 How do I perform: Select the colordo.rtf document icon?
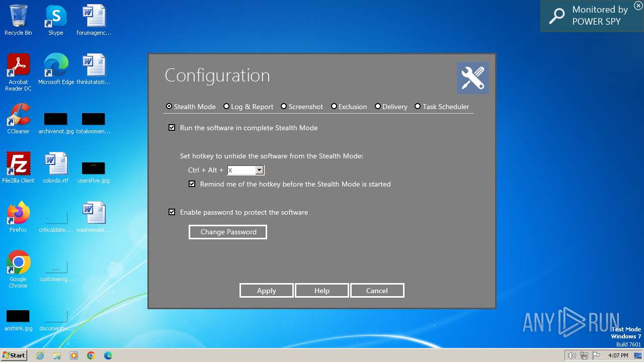point(55,168)
